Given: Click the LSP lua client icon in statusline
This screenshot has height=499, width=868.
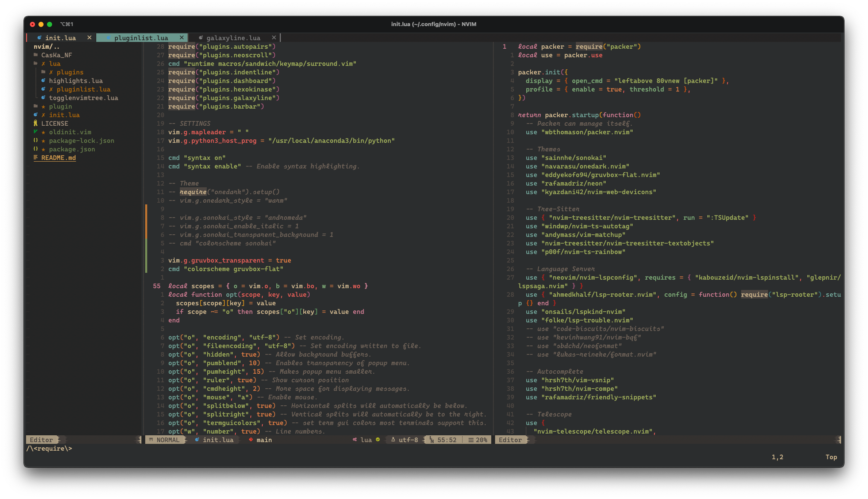Looking at the screenshot, I should point(355,440).
